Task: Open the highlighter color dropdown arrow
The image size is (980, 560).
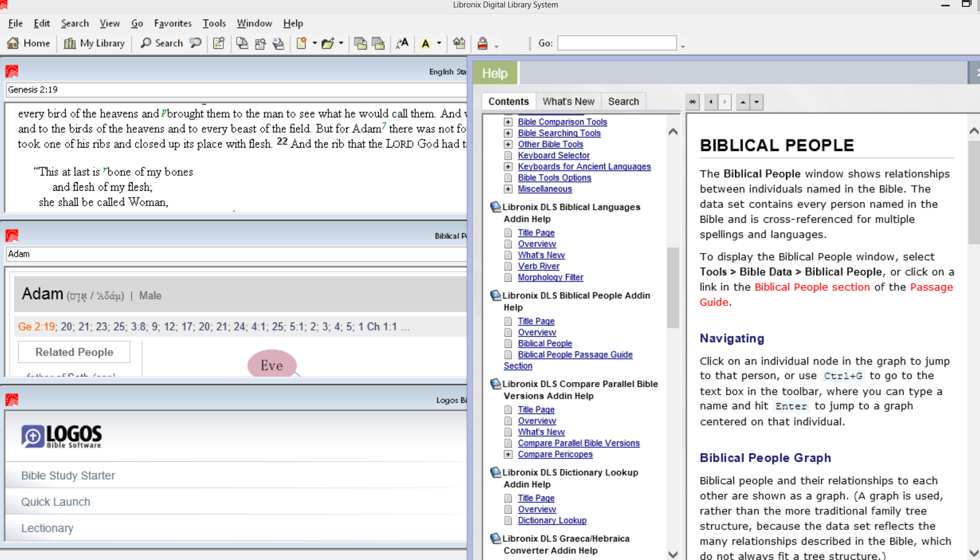Action: click(439, 44)
